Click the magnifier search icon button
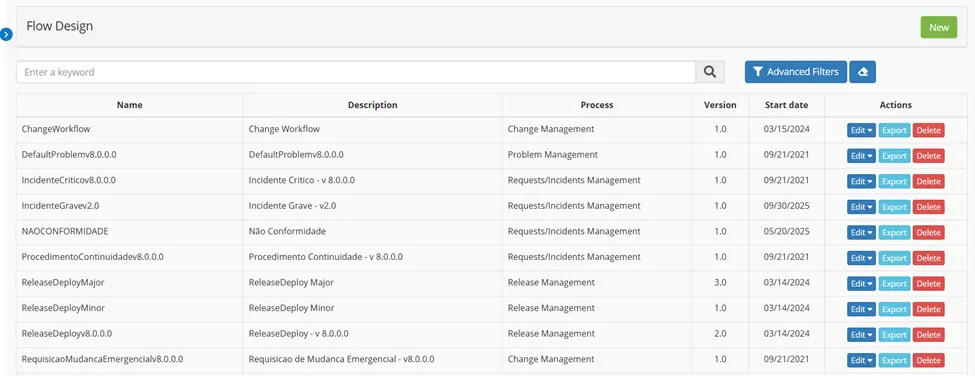Image resolution: width=975 pixels, height=376 pixels. (x=710, y=72)
